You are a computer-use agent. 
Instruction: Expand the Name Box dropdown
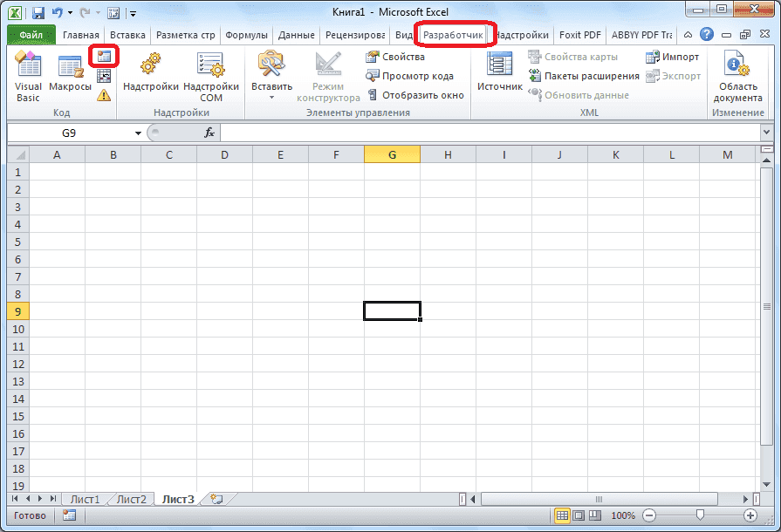pos(138,133)
